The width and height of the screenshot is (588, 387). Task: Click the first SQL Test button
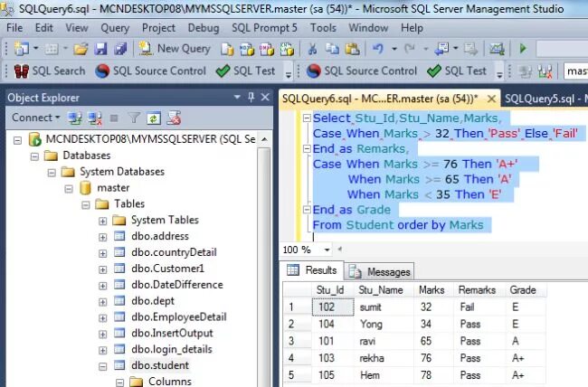[246, 71]
